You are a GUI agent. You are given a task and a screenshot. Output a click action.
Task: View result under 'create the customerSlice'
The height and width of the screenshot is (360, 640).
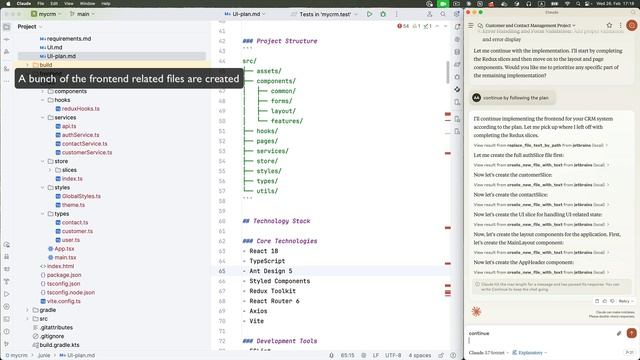click(541, 185)
